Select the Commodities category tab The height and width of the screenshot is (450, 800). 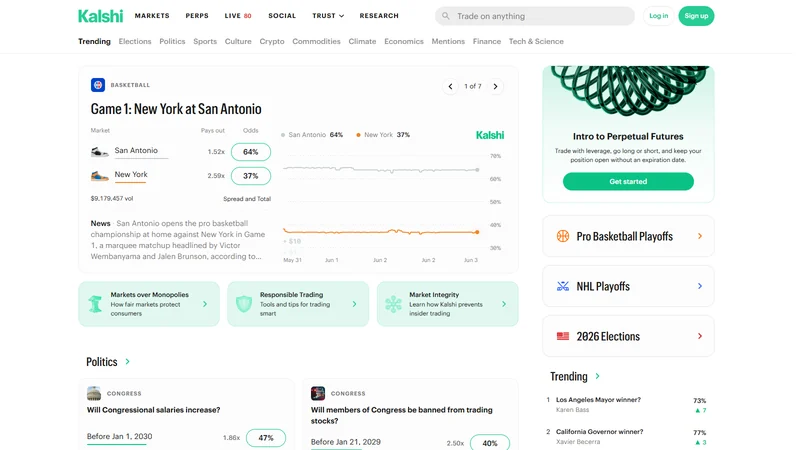pos(316,41)
